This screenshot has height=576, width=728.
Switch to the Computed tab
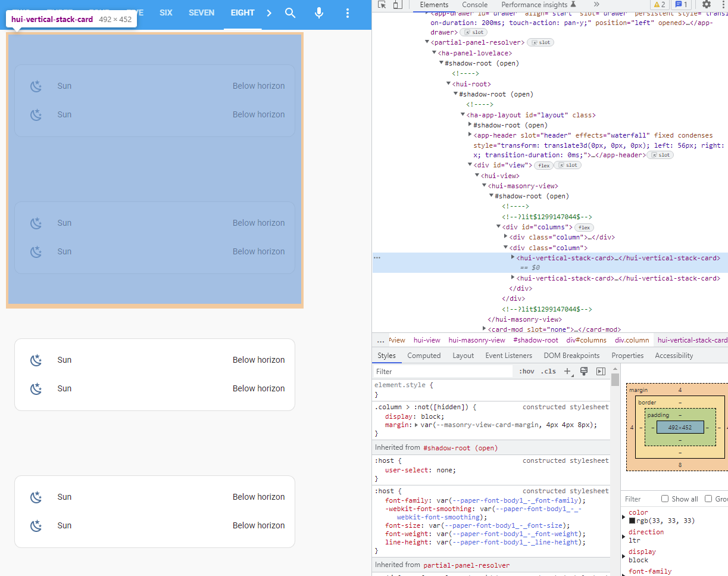click(424, 355)
